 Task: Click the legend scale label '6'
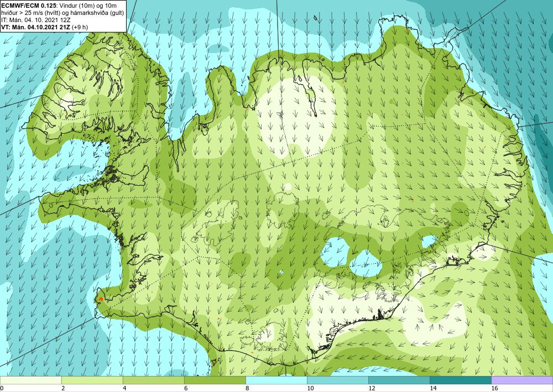185,388
